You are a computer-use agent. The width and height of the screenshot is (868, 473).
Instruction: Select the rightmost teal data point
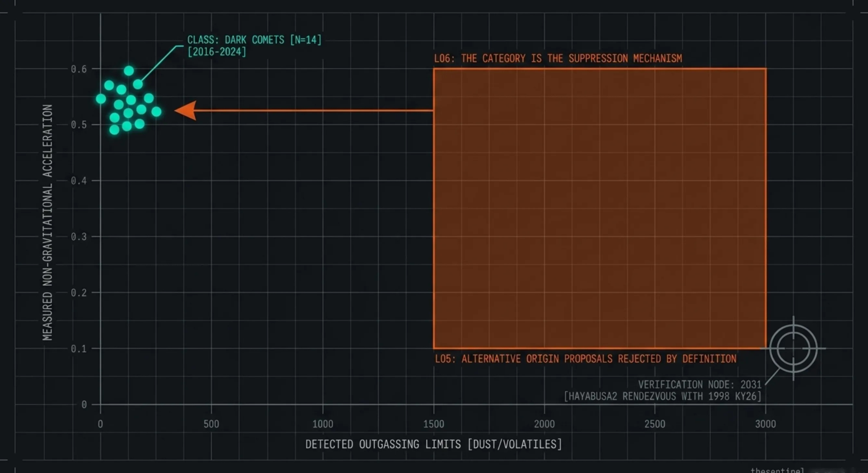[x=156, y=111]
